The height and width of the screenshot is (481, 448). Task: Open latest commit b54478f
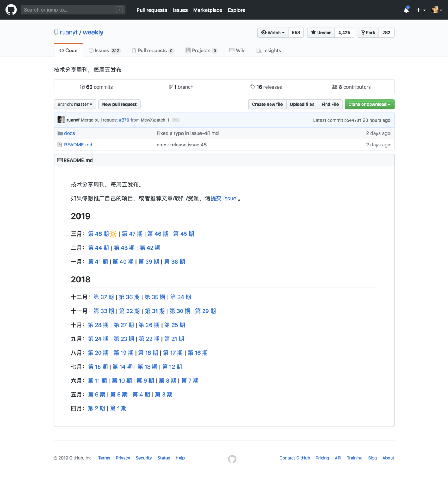[352, 120]
